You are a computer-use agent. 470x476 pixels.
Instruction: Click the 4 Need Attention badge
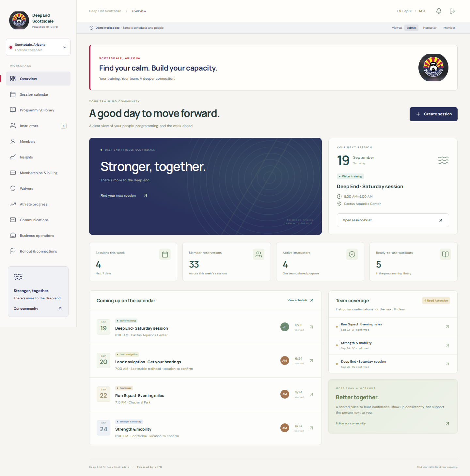(436, 301)
